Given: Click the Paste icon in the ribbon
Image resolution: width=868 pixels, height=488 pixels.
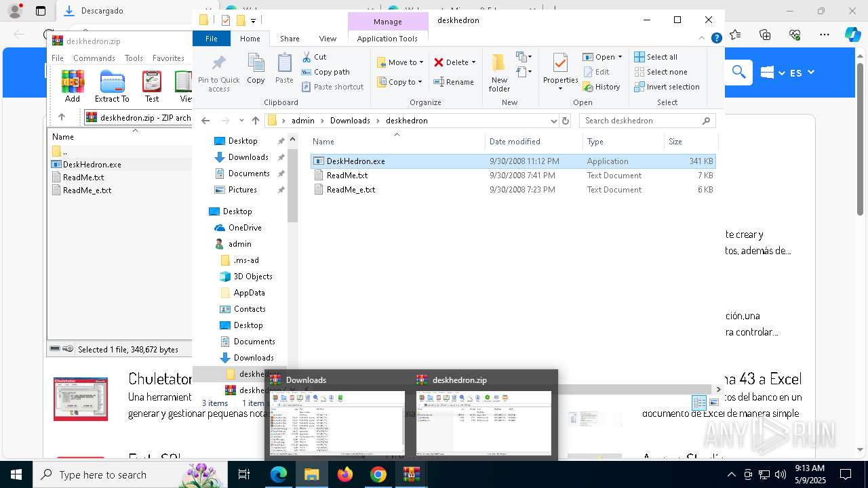Looking at the screenshot, I should [x=284, y=68].
